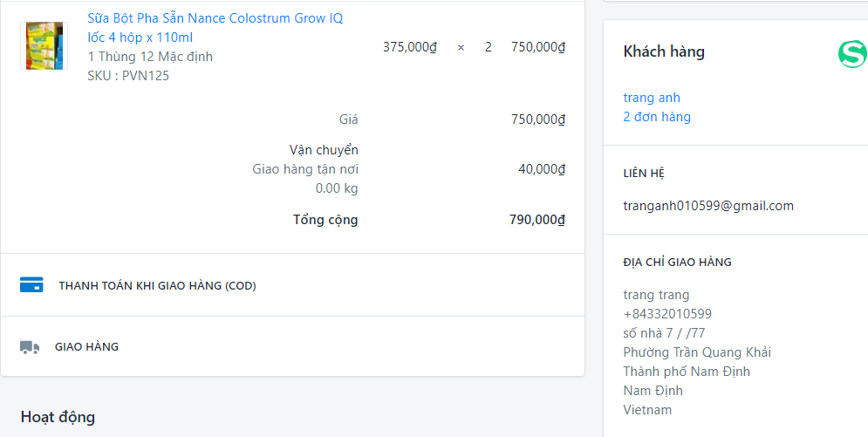This screenshot has height=437, width=868.
Task: Click the tranganh010599@gmail.com email address
Action: pyautogui.click(x=708, y=206)
